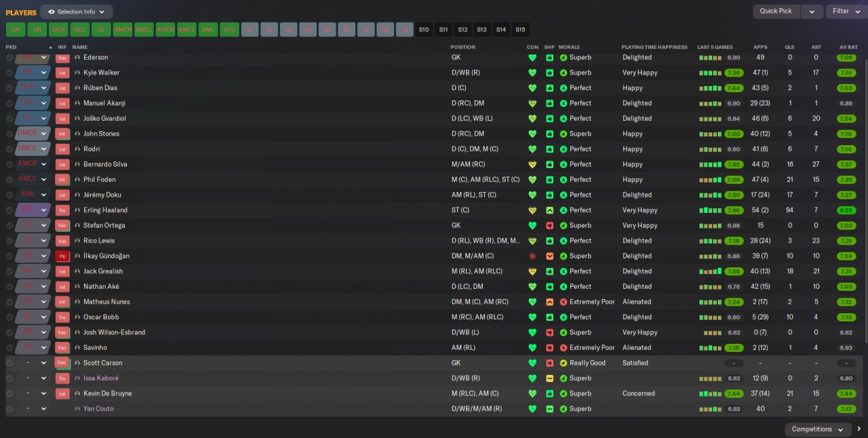Click the Inj injury badge beside İlkay Gündoğan
Viewport: 868px width, 438px height.
click(62, 256)
